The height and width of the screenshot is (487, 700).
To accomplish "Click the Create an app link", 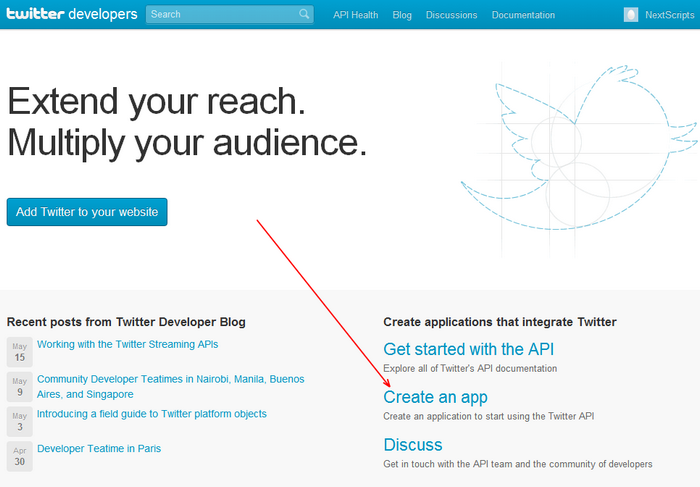I will tap(435, 397).
